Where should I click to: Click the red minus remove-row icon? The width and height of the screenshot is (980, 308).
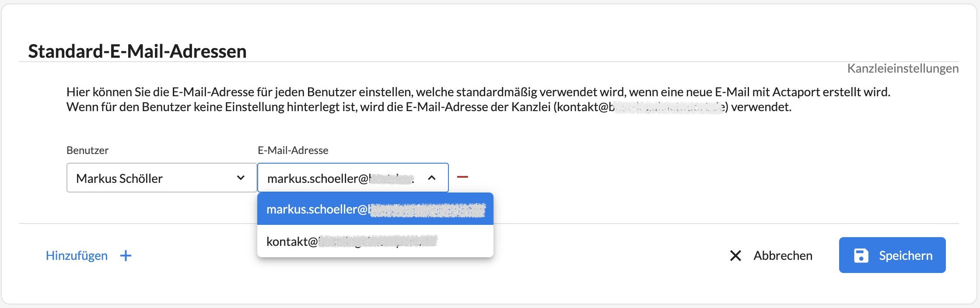tap(462, 177)
